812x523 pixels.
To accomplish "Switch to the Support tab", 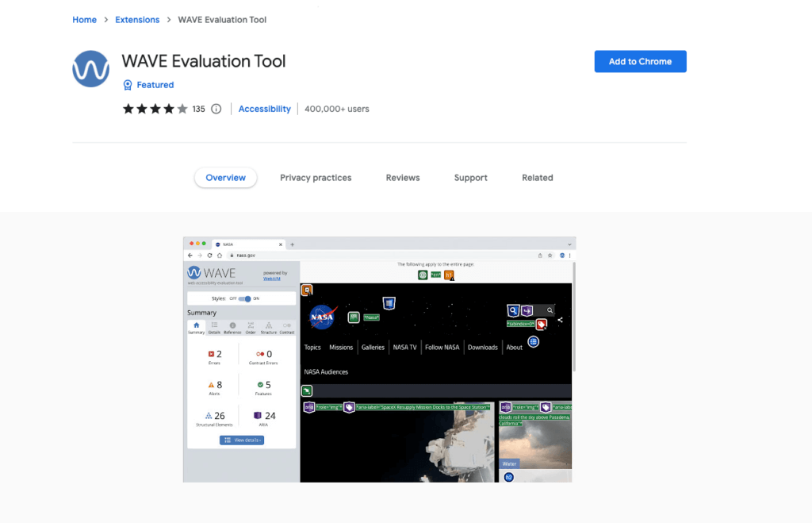I will pyautogui.click(x=471, y=178).
